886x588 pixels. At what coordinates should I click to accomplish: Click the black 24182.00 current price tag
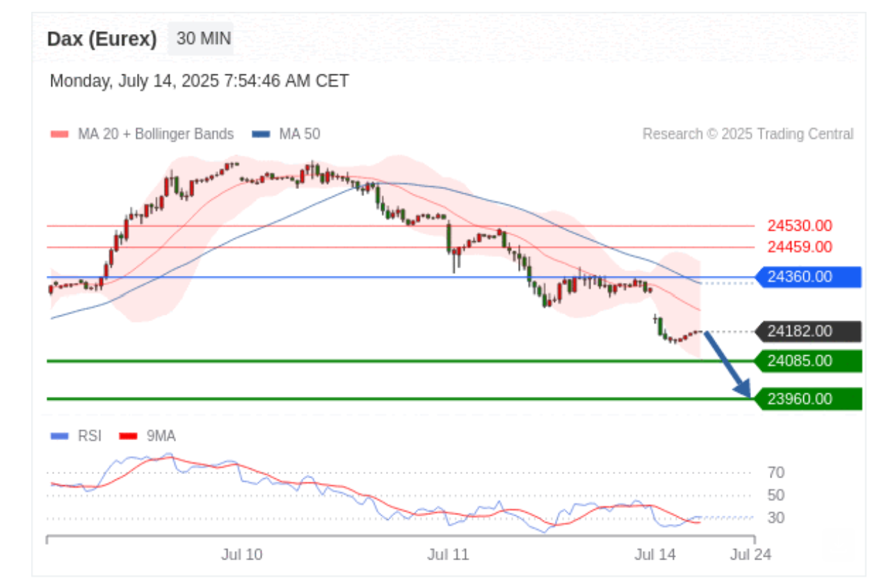(808, 332)
